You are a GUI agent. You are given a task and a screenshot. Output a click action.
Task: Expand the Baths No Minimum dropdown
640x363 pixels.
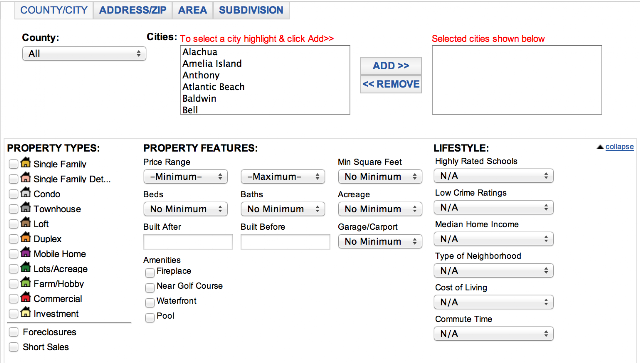point(282,209)
